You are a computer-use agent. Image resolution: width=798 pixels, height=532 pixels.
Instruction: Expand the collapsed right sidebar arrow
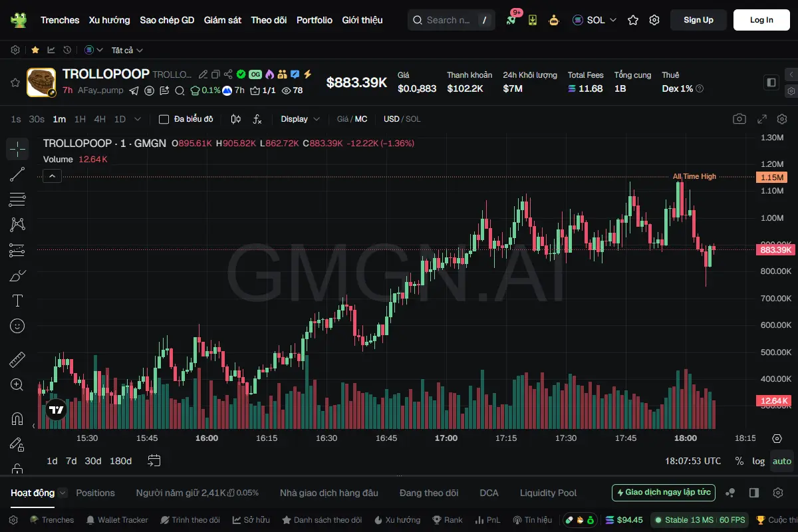[791, 74]
